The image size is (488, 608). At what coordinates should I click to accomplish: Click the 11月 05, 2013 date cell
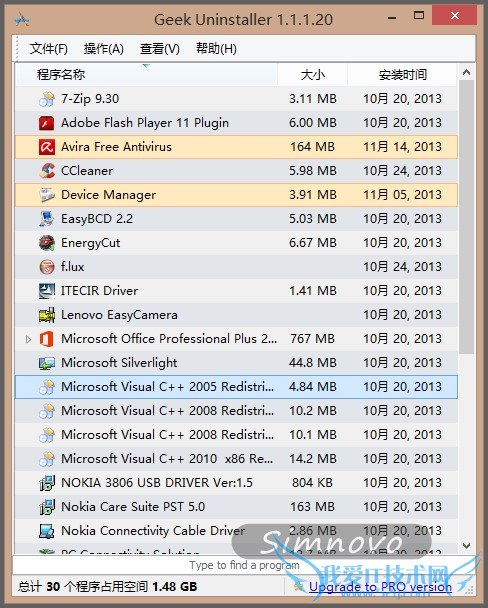coord(402,195)
